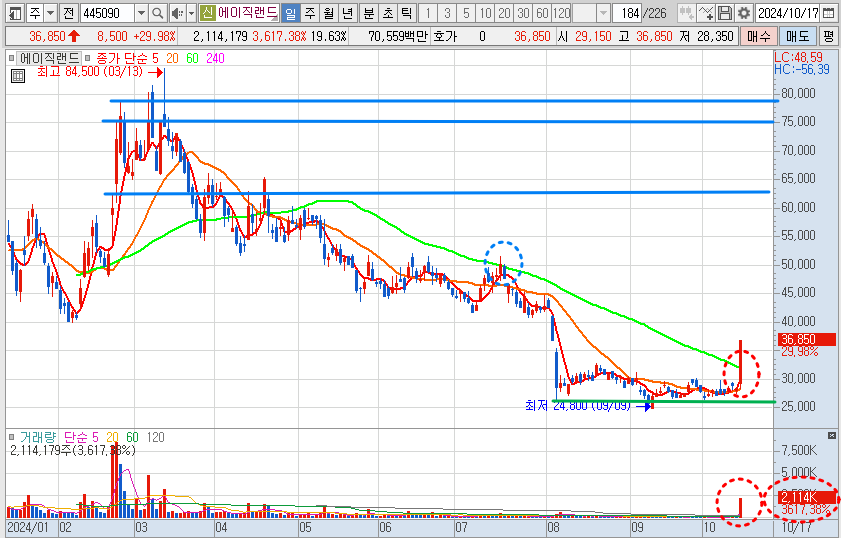Click the 에이직랜드 label in chart legend

(x=49, y=58)
